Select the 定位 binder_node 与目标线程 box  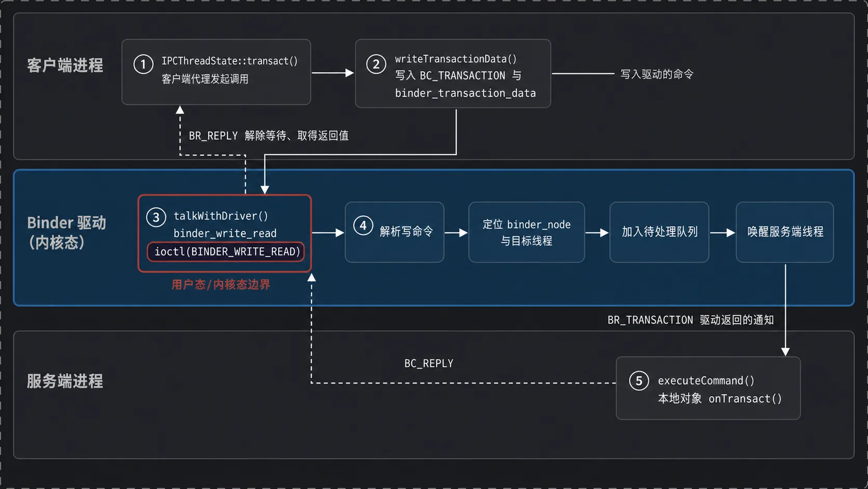526,232
